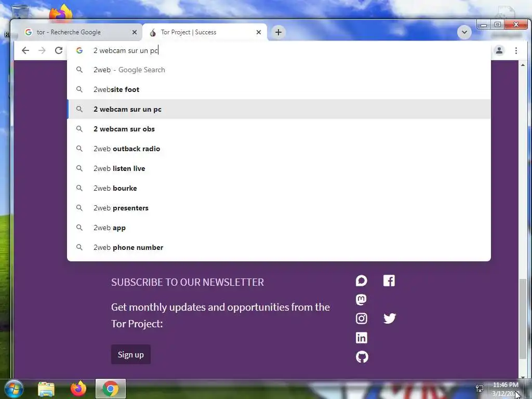Open Tor Project LinkedIn icon

362,338
